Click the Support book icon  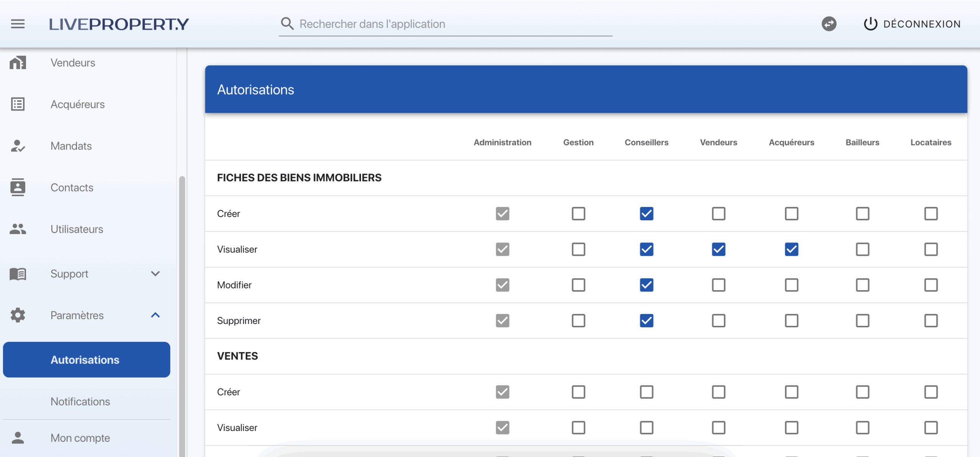tap(18, 274)
